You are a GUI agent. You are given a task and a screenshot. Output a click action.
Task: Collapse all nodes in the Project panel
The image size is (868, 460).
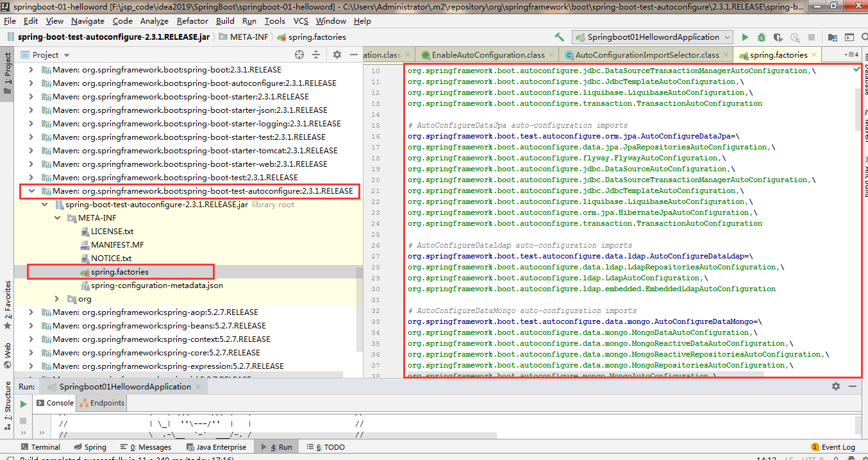tap(317, 55)
